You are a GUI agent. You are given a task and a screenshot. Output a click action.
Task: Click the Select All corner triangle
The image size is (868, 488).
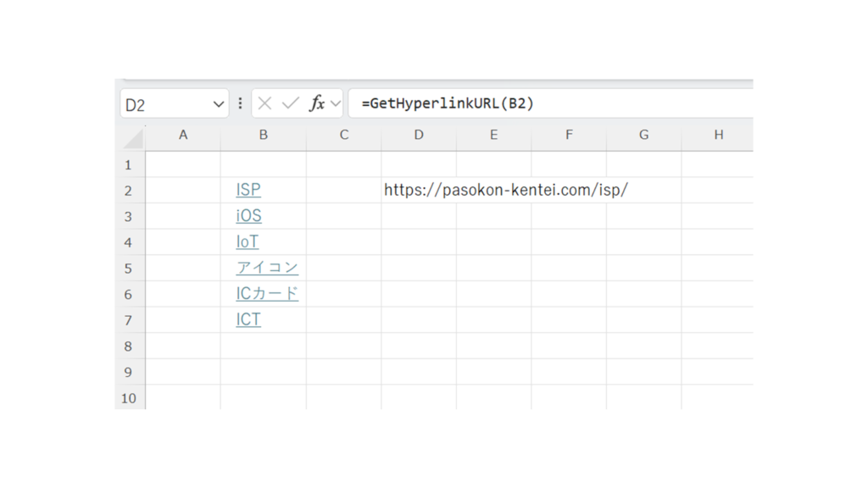[x=132, y=138]
